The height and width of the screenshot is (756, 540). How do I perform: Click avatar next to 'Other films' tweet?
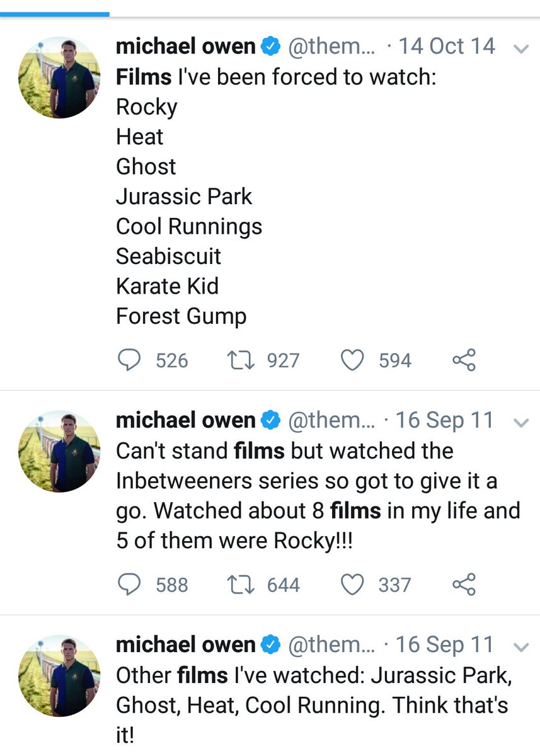59,676
